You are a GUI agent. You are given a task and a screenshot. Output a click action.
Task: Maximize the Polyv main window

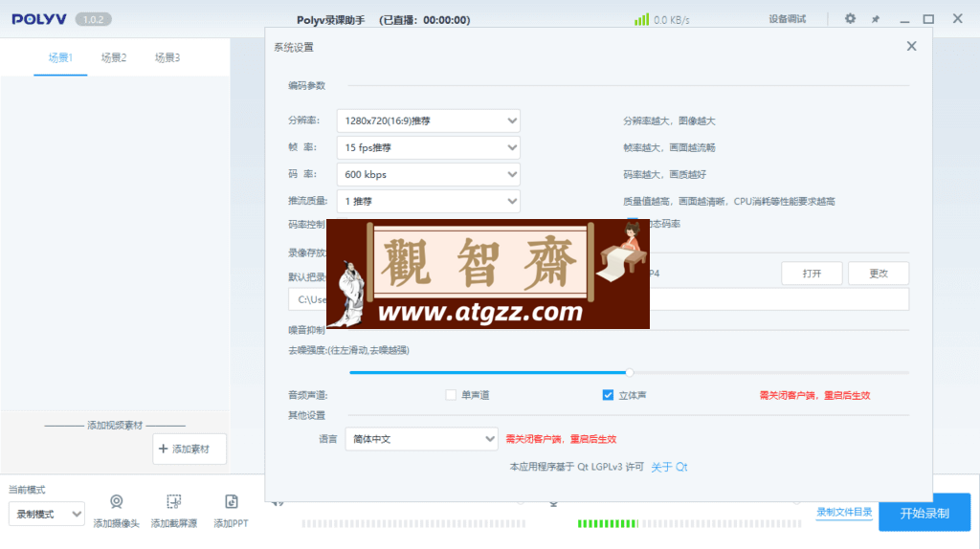pyautogui.click(x=928, y=19)
